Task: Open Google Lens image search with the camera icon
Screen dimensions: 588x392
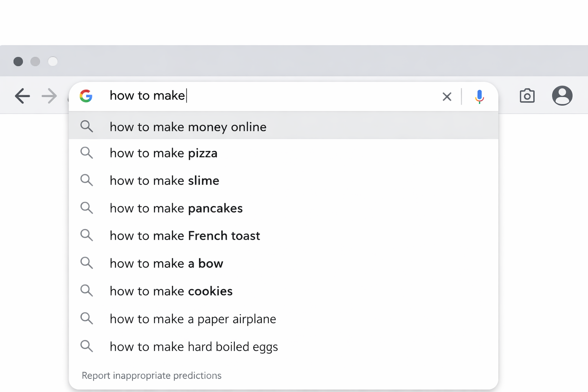Action: [527, 96]
